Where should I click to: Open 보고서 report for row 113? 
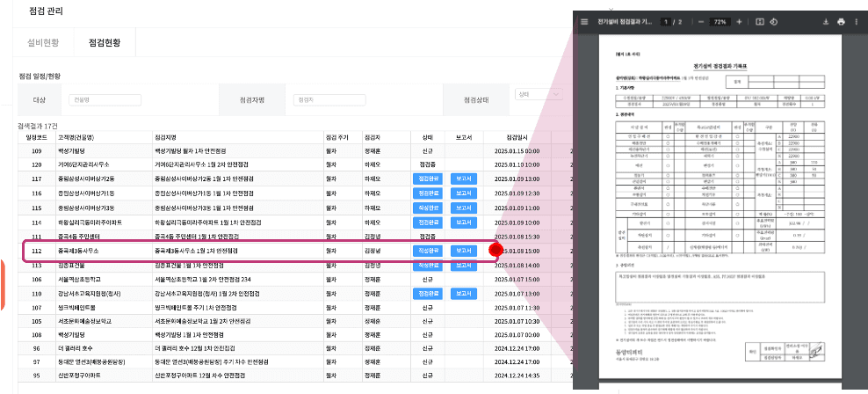click(464, 265)
